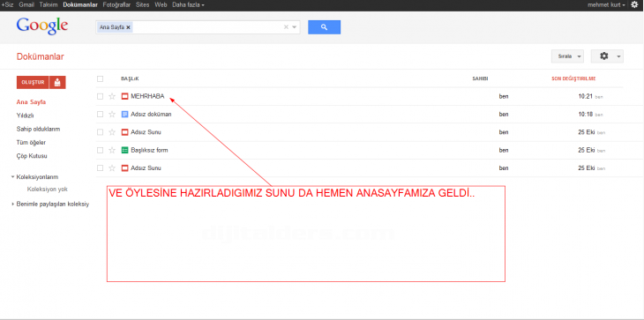Click the document icon beside Adsız doküman
Screen dimensions: 644x320
[x=125, y=115]
